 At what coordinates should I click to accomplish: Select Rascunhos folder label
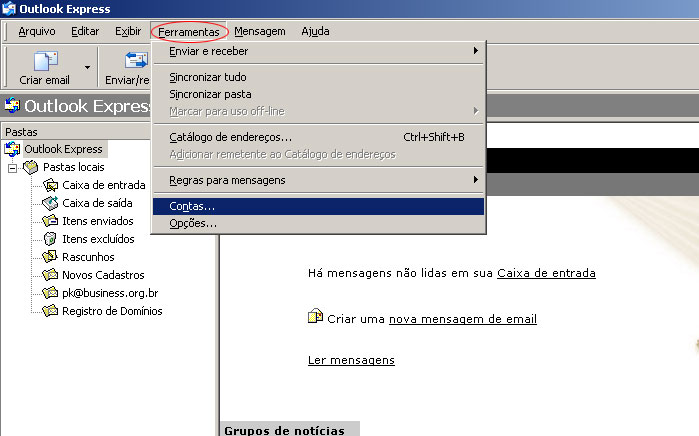[x=88, y=257]
